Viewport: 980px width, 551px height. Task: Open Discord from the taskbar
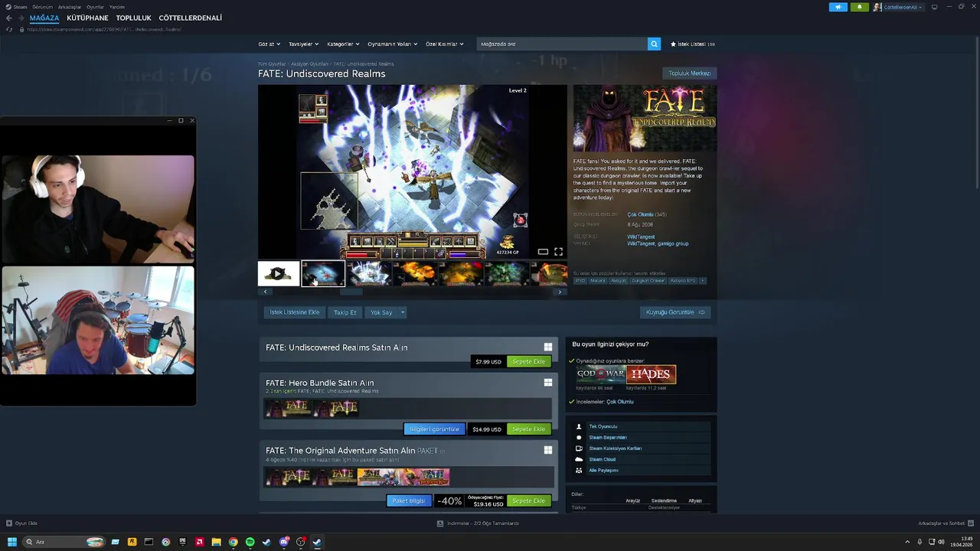(283, 542)
